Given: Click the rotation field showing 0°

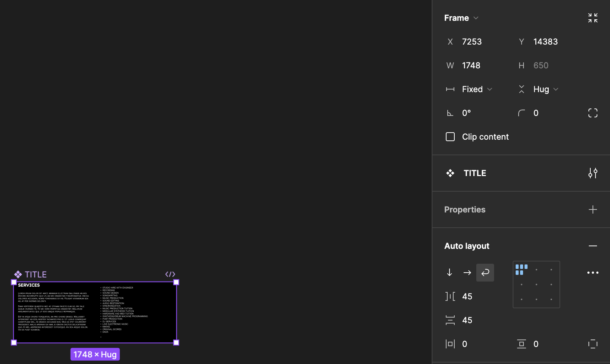Looking at the screenshot, I should [467, 113].
